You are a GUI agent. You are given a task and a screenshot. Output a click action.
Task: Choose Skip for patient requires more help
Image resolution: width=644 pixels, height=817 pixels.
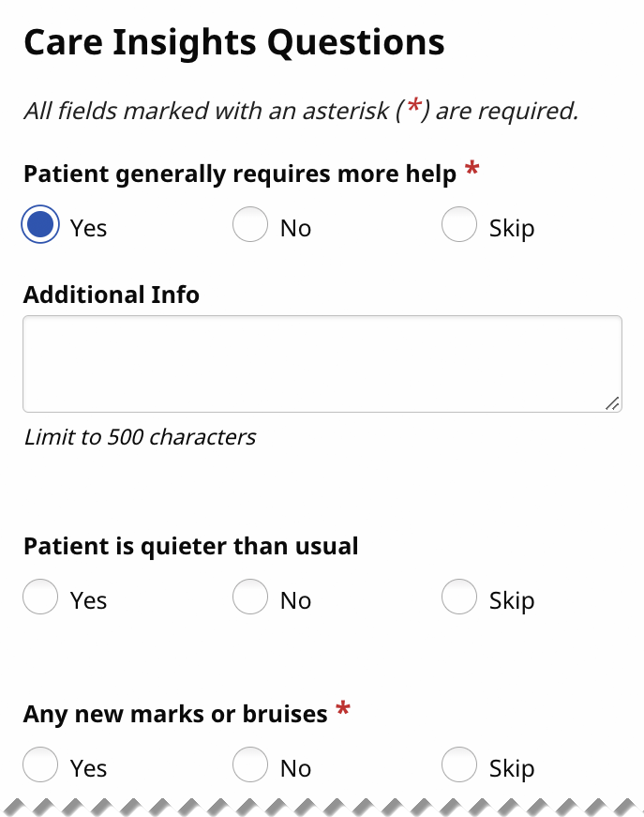point(459,226)
